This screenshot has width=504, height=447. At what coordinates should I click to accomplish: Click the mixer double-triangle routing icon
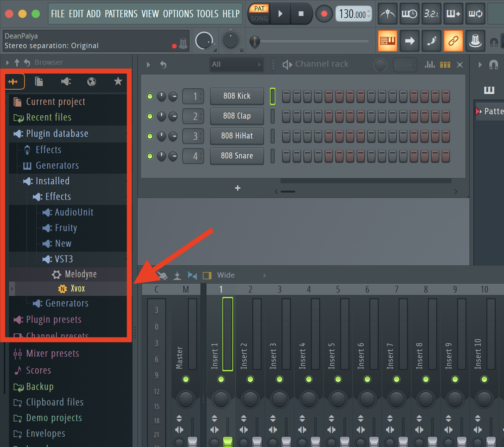click(x=192, y=275)
